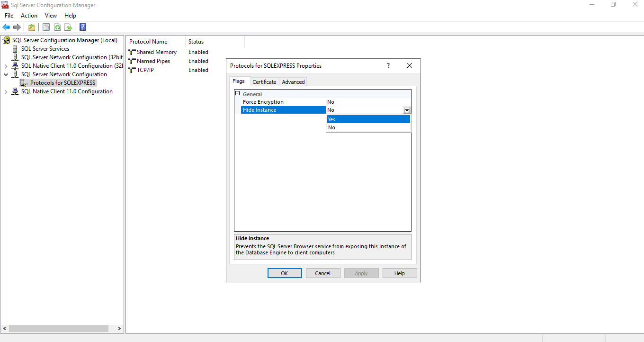The image size is (644, 342).
Task: Collapse the General property group
Action: pos(238,94)
